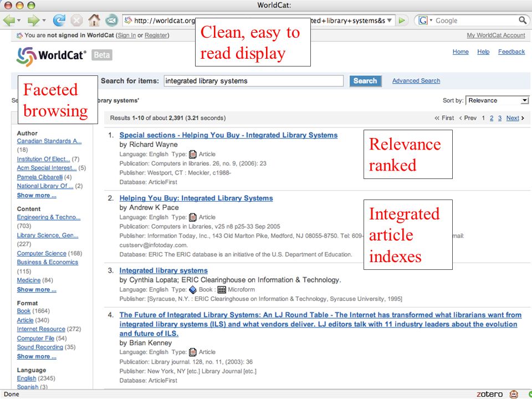Click the mail envelope toolbar icon

[111, 21]
